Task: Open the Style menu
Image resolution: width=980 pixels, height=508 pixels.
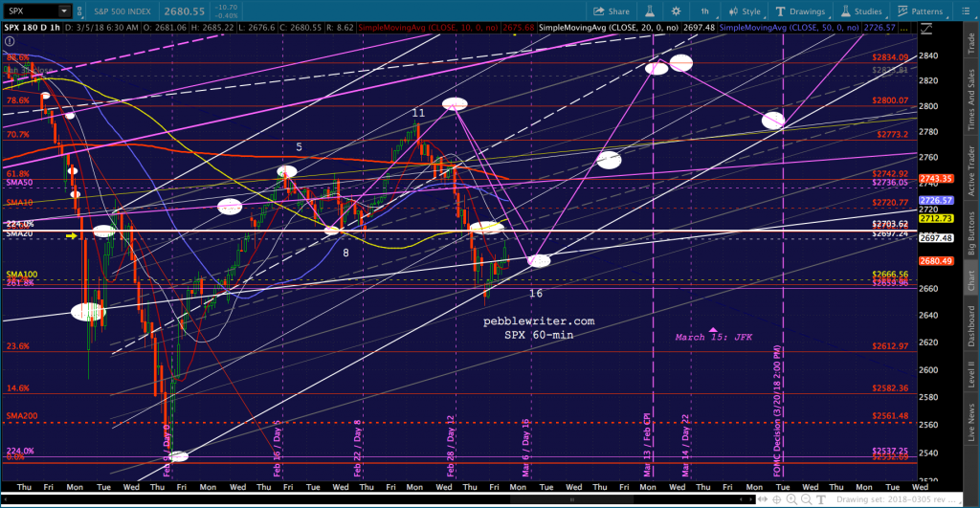Action: 745,11
